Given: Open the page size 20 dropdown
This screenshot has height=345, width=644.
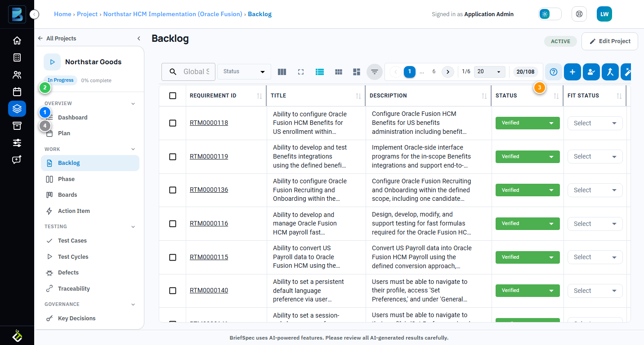Looking at the screenshot, I should coord(490,72).
